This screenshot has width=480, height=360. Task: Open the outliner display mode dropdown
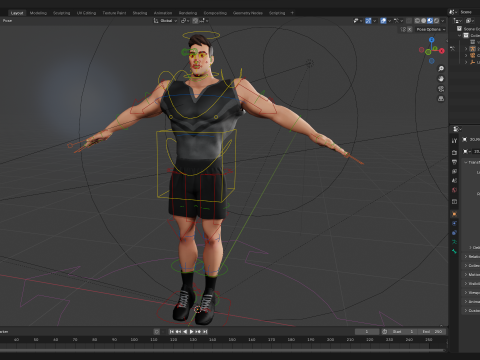coord(458,21)
